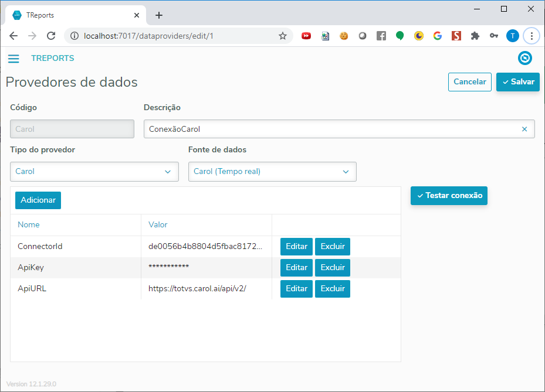
Task: Click the Provedores de dados page heading
Action: 72,82
